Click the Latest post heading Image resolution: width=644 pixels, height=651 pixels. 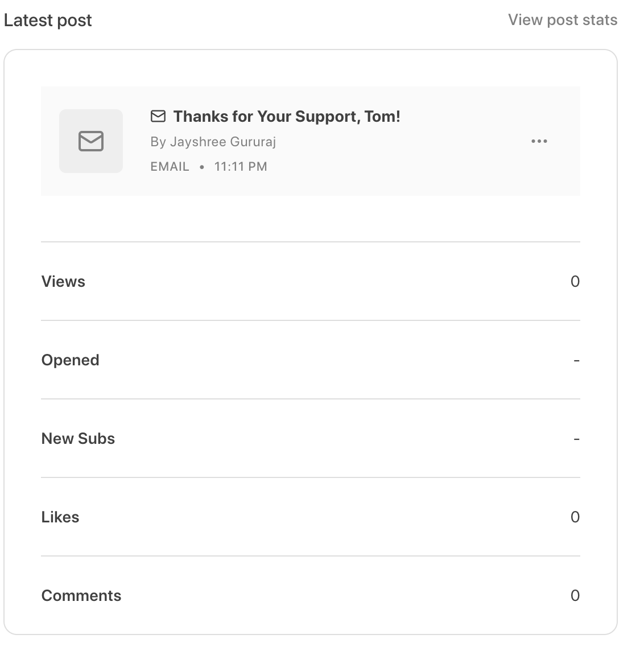[x=48, y=20]
